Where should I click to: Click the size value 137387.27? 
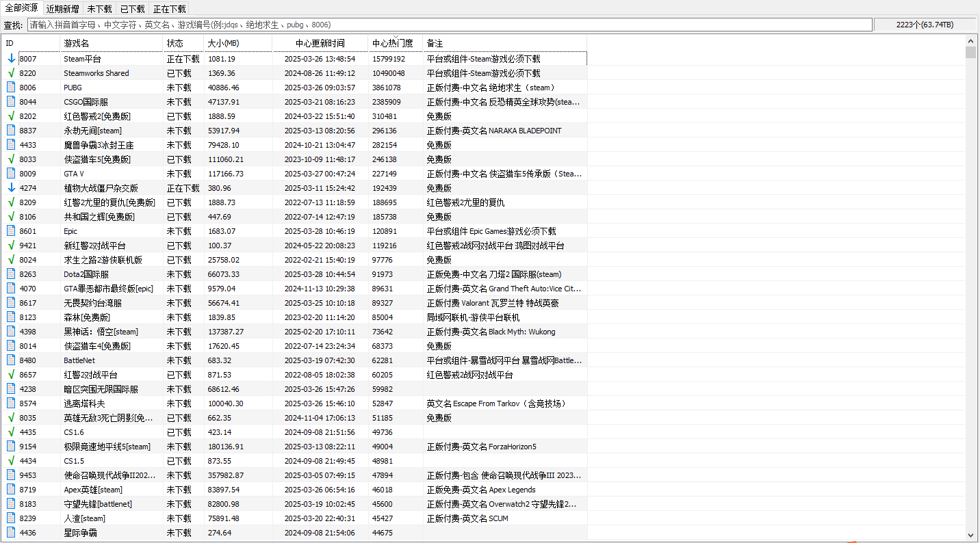pos(226,332)
